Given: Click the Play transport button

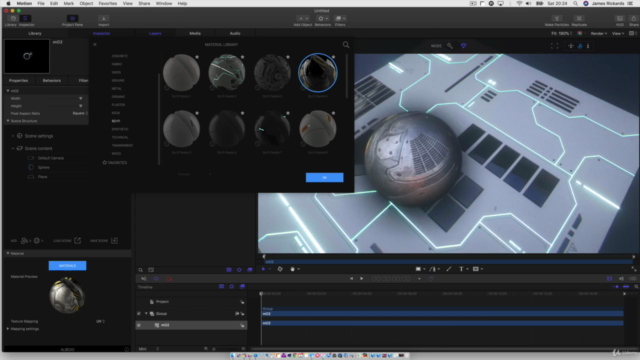Looking at the screenshot, I should (x=361, y=278).
